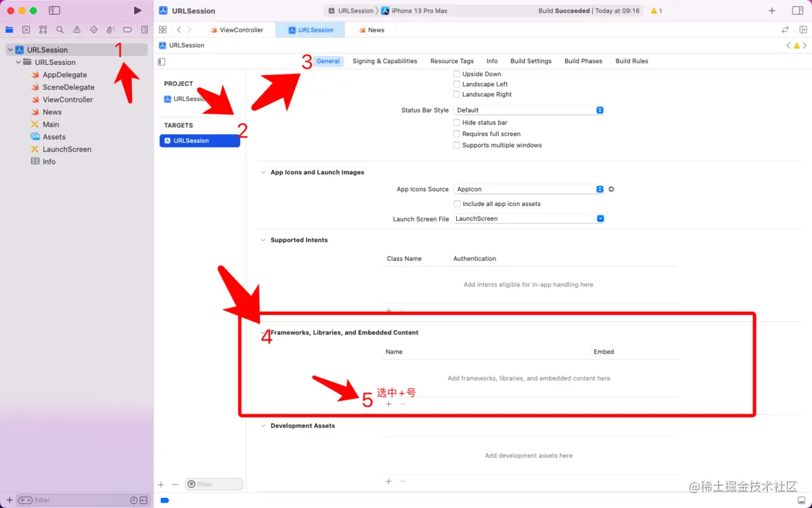The image size is (812, 508).
Task: Check Requires full screen
Action: click(457, 133)
